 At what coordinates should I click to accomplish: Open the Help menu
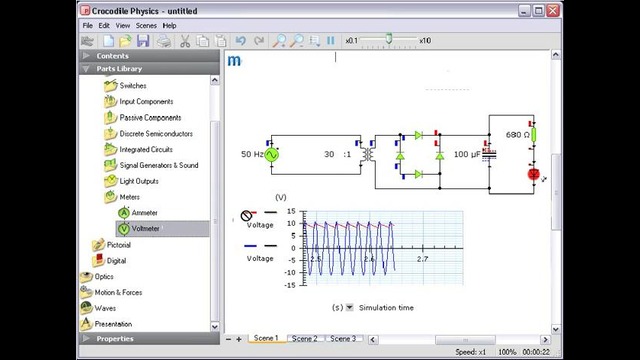click(x=169, y=26)
